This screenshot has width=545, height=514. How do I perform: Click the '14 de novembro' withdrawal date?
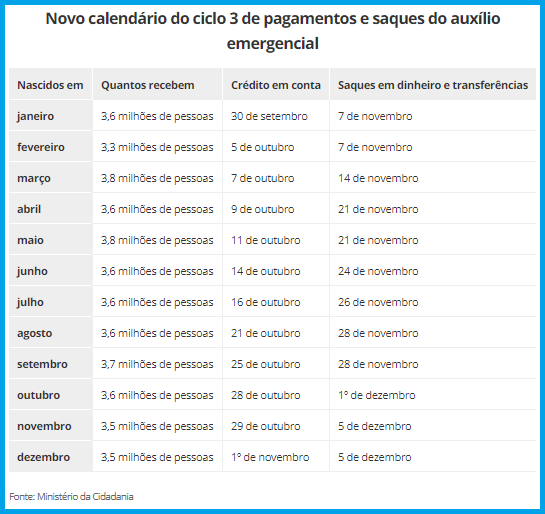(378, 178)
